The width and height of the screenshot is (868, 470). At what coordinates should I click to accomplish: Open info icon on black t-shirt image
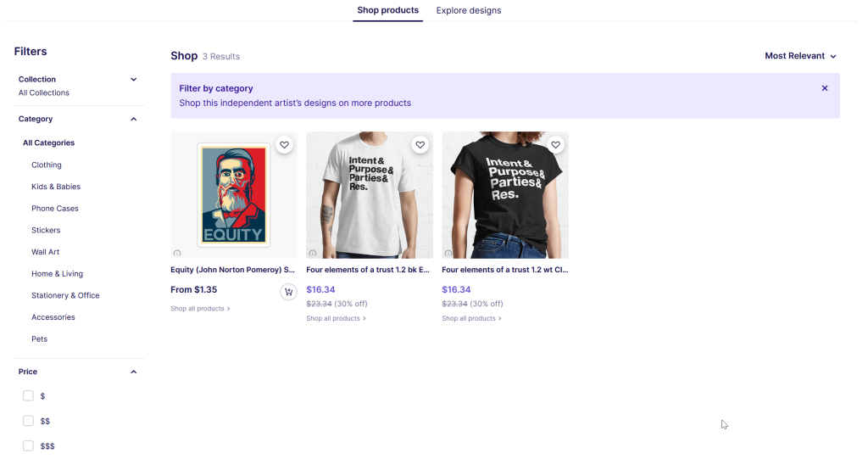[448, 253]
